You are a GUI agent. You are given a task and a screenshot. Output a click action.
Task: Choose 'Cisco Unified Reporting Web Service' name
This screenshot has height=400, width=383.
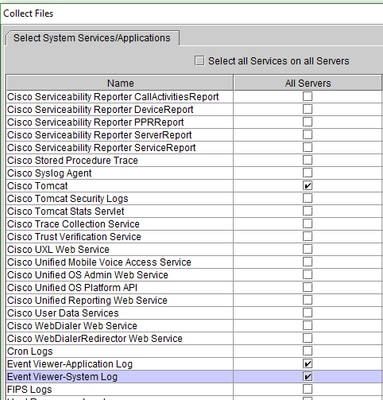tap(87, 300)
